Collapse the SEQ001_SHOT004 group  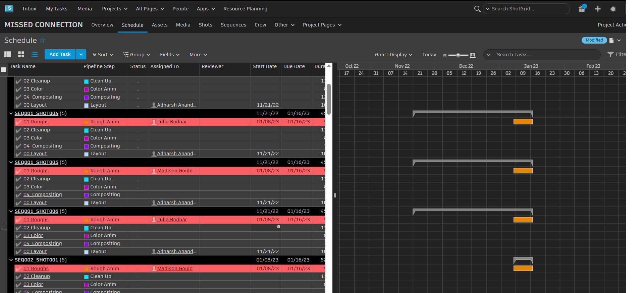pos(11,114)
